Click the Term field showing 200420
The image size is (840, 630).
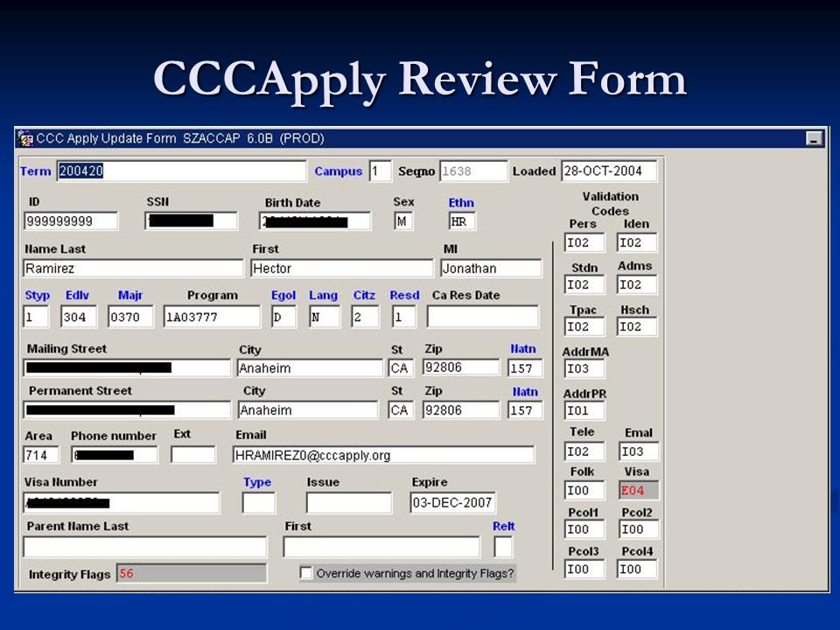click(x=182, y=171)
